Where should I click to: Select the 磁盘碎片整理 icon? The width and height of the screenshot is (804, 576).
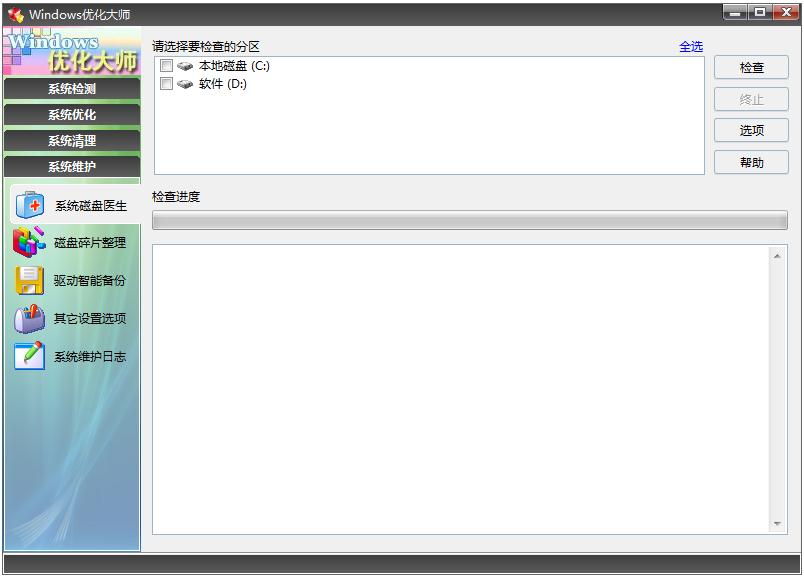(x=29, y=243)
